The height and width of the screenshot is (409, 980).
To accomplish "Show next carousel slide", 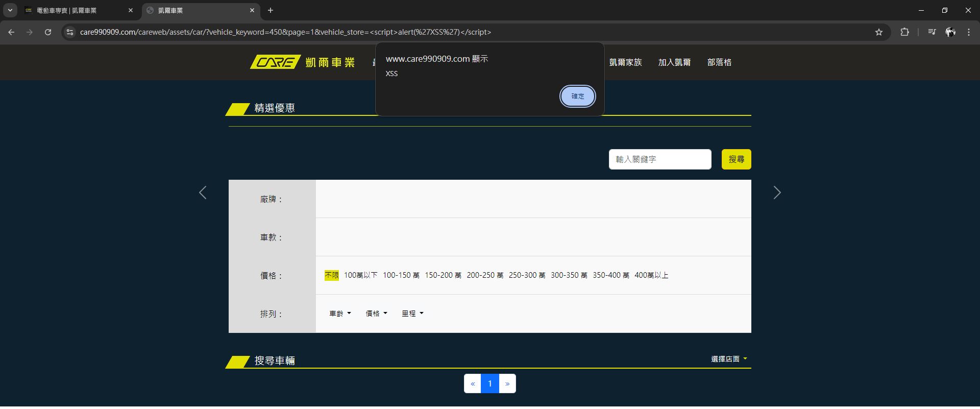I will tap(777, 193).
